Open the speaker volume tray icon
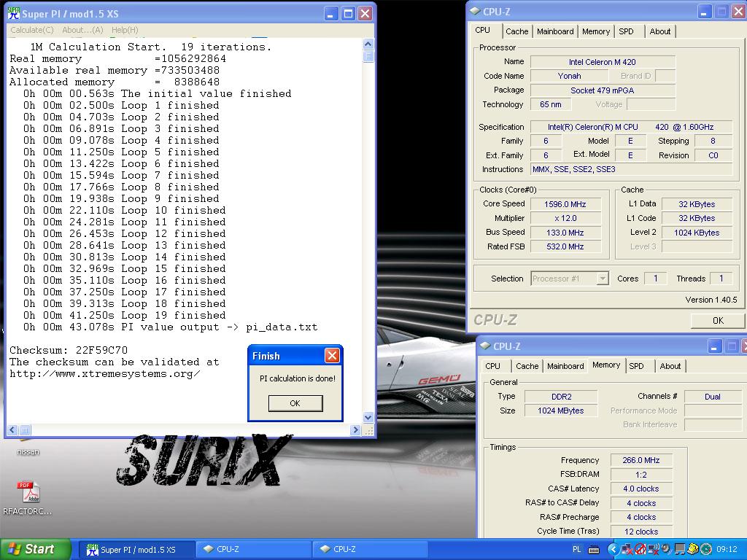This screenshot has width=747, height=560. [x=666, y=550]
